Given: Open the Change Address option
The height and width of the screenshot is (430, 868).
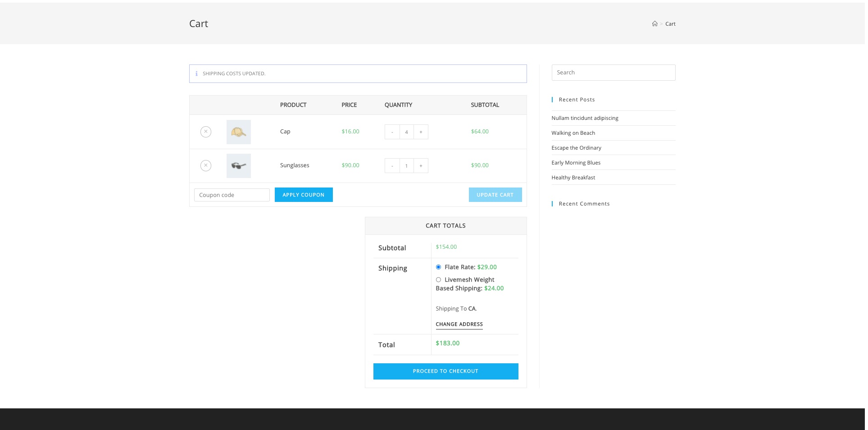Looking at the screenshot, I should point(459,324).
